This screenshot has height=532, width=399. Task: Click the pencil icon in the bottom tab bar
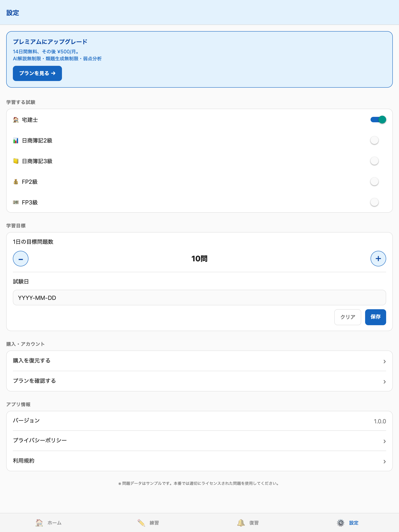coord(141,523)
